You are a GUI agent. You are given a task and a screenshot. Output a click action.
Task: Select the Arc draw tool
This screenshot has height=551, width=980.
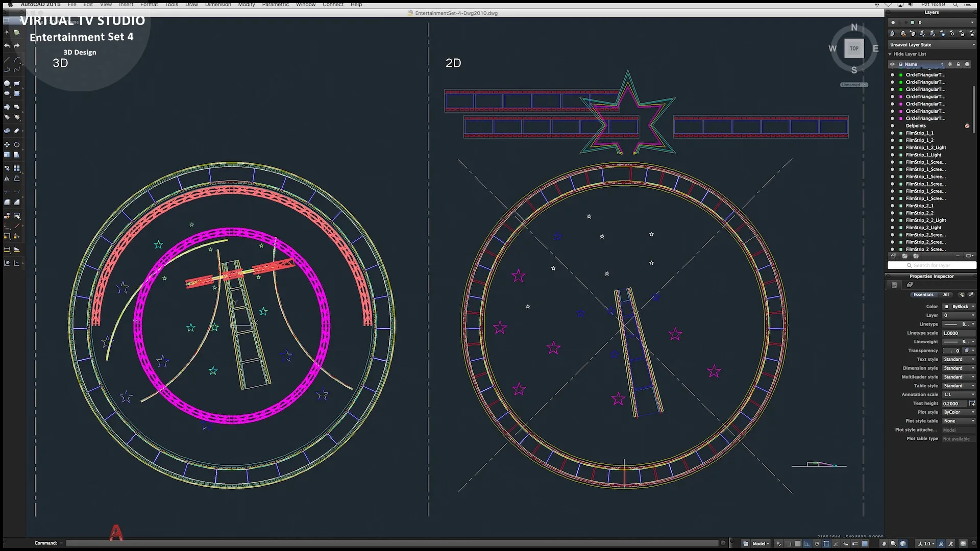point(17,60)
